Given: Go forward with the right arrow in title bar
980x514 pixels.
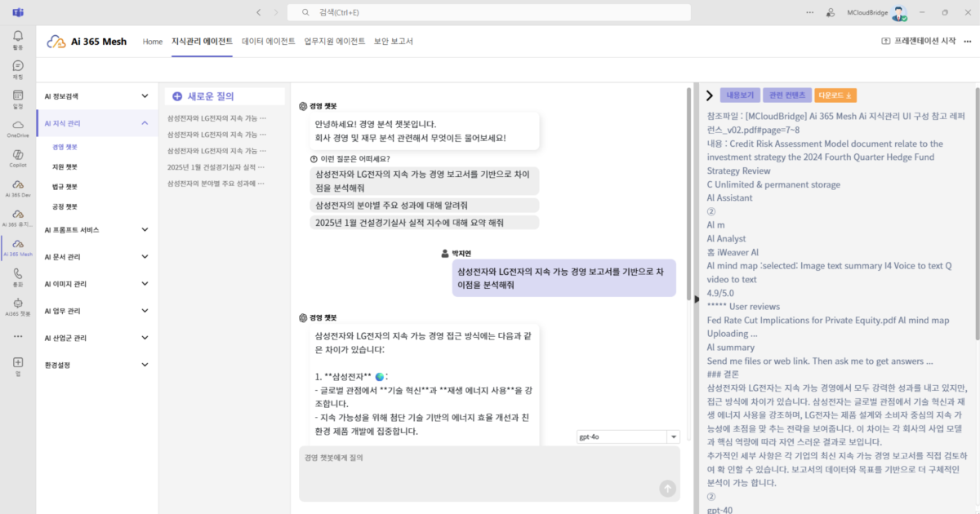Looking at the screenshot, I should click(276, 12).
